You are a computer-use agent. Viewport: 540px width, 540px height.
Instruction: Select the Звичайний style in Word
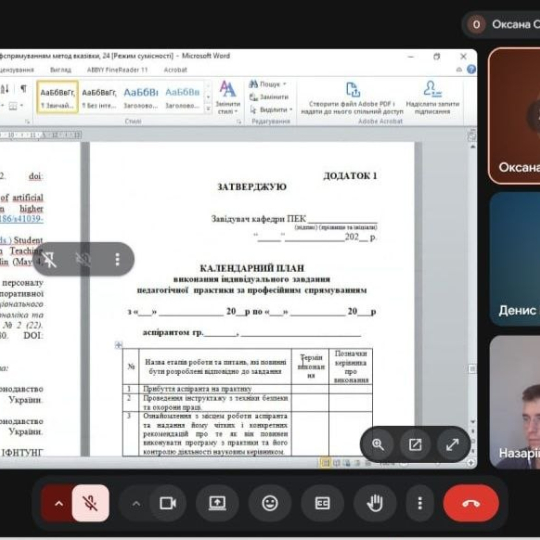coord(58,98)
